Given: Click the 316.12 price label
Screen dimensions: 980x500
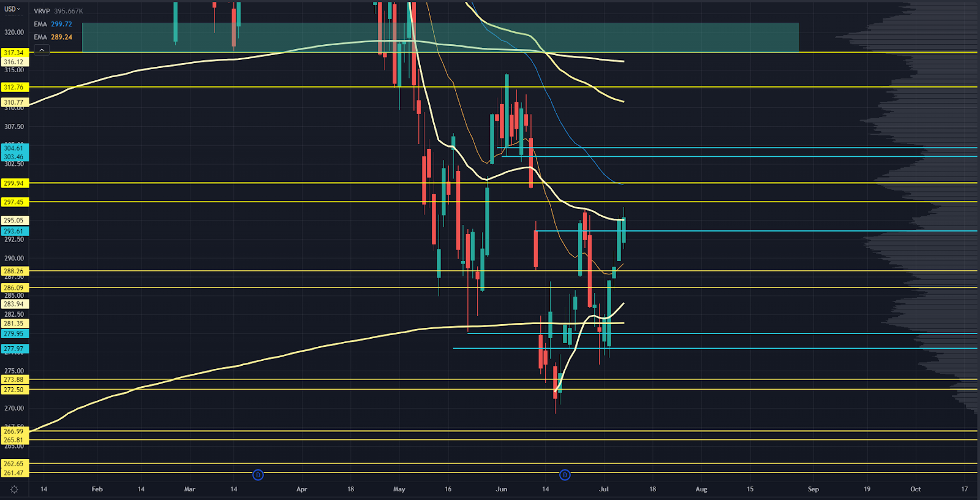Looking at the screenshot, I should (x=13, y=62).
